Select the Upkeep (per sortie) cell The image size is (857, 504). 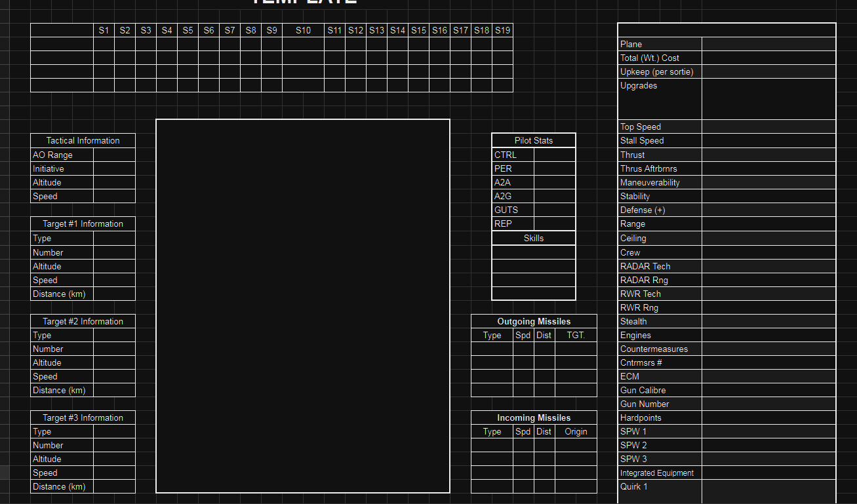(660, 71)
